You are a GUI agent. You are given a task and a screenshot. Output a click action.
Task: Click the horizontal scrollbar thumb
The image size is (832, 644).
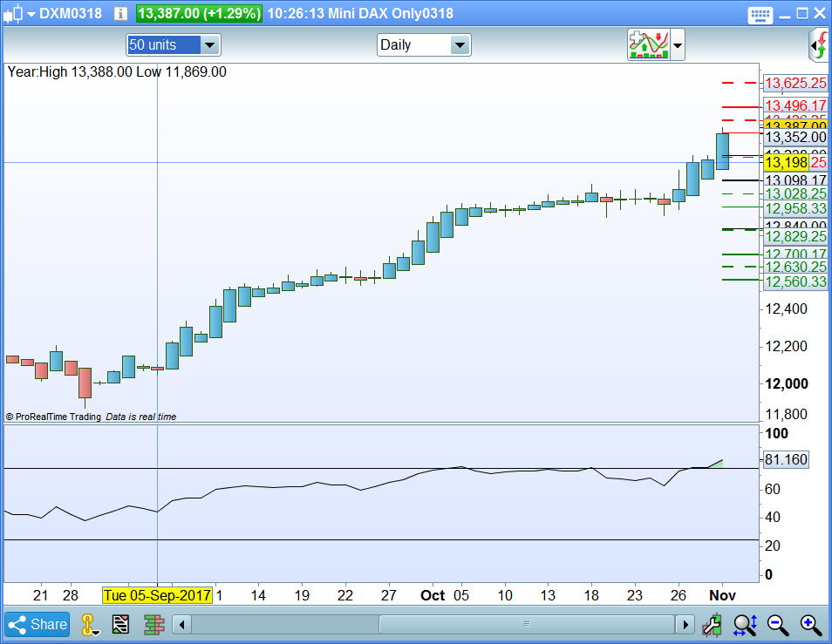[527, 624]
